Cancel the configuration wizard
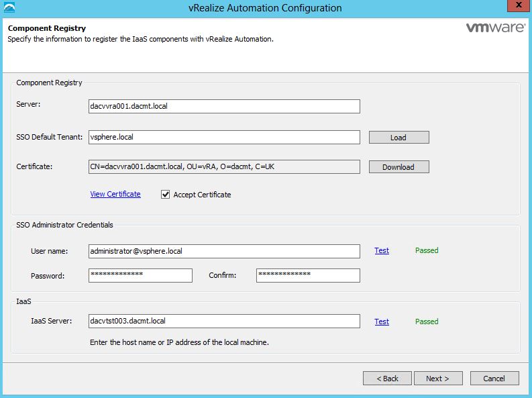Viewport: 532px width, 398px height. point(494,379)
